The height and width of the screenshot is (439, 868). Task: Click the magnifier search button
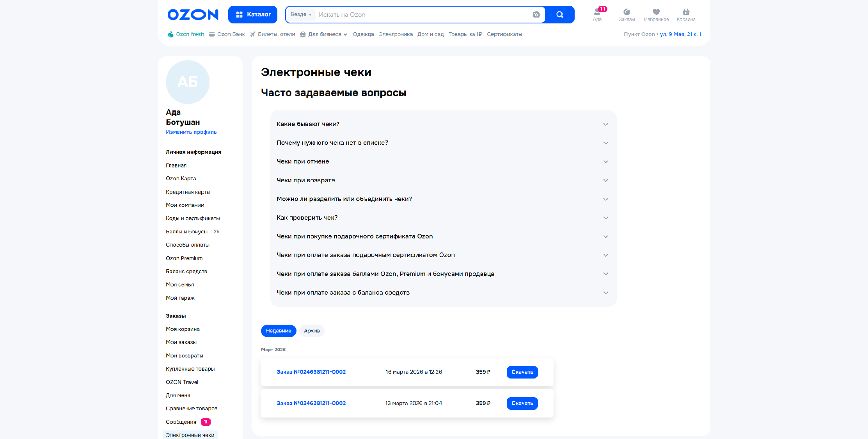coord(559,15)
